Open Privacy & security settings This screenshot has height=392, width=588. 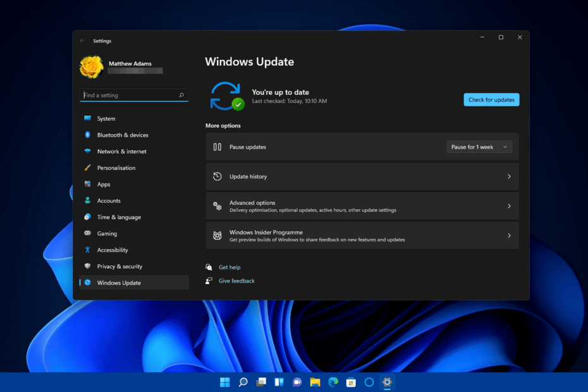click(x=134, y=266)
